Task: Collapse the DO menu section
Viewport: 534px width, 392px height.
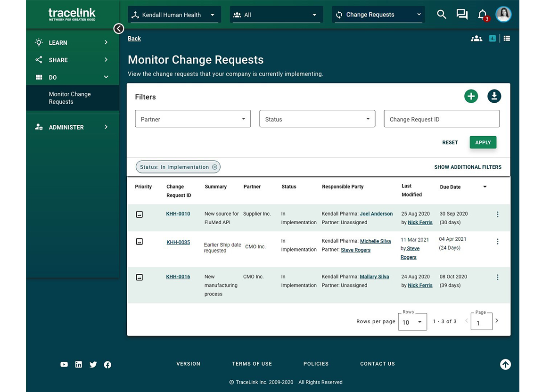Action: (72, 77)
